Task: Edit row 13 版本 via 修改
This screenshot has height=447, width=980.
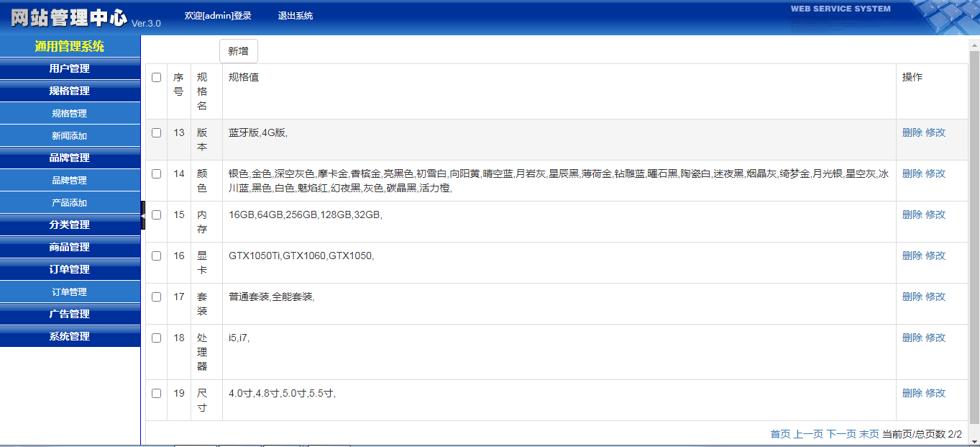Action: coord(935,132)
